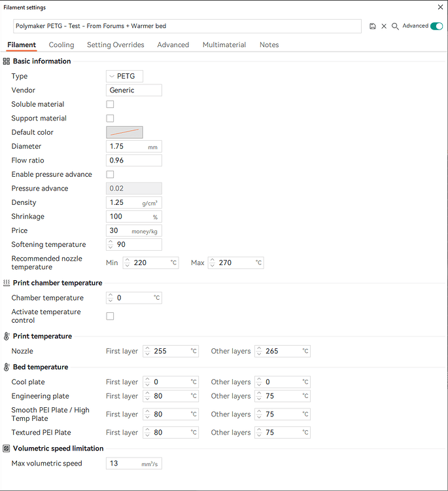448x491 pixels.
Task: Click Smooth PEI Plate First layer stepper arrows
Action: pyautogui.click(x=147, y=414)
